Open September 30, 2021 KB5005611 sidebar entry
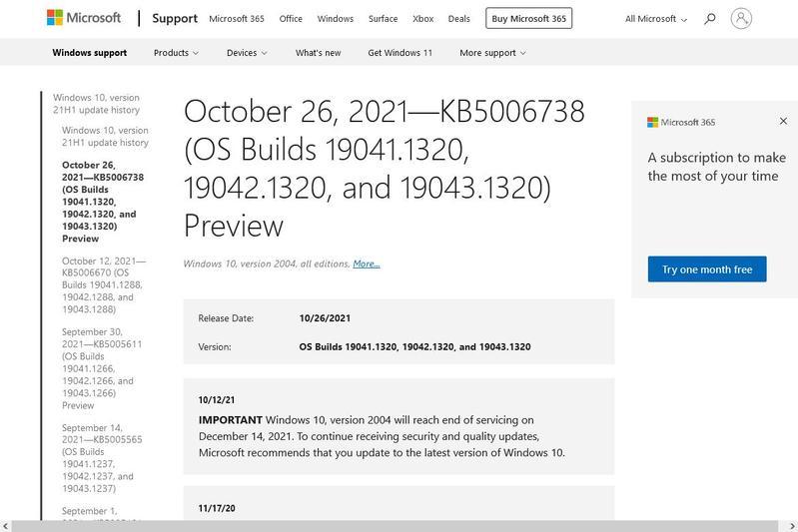Image resolution: width=798 pixels, height=532 pixels. (x=102, y=368)
